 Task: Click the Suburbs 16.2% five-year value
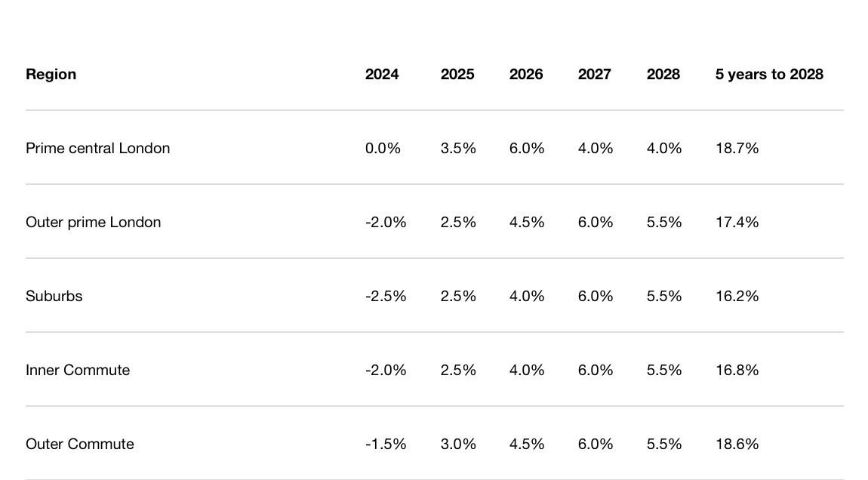[x=737, y=296]
